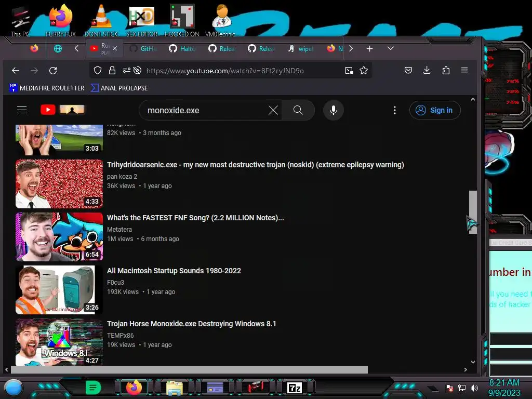Click the Sign in button
Viewport: 532px width, 399px height.
coord(435,110)
